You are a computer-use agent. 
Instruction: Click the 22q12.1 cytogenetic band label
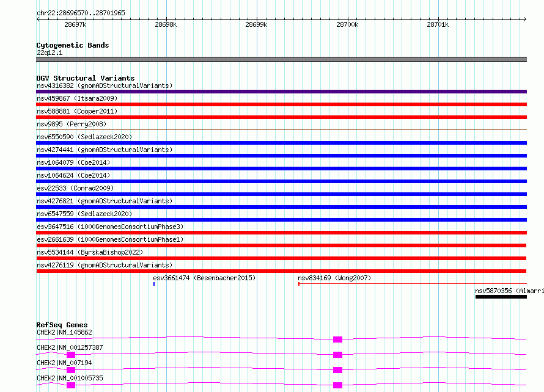pos(50,53)
